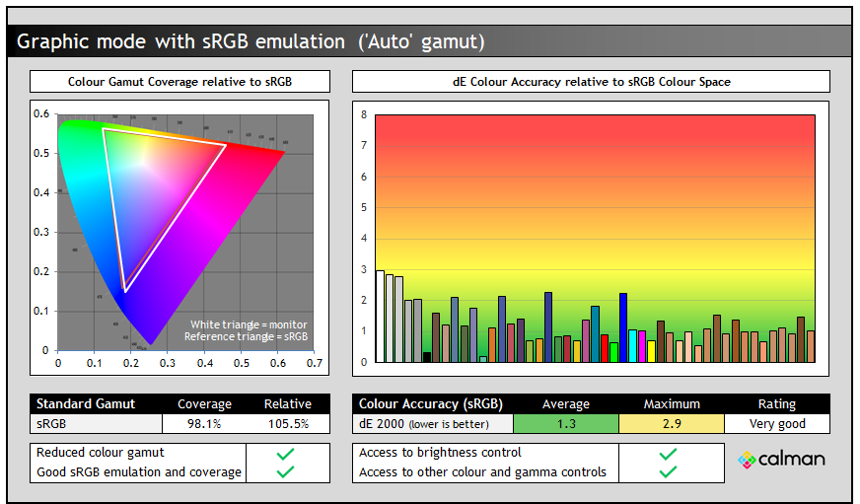Click the checkmark next to Reduced colour gamut
860x504 pixels.
(285, 454)
